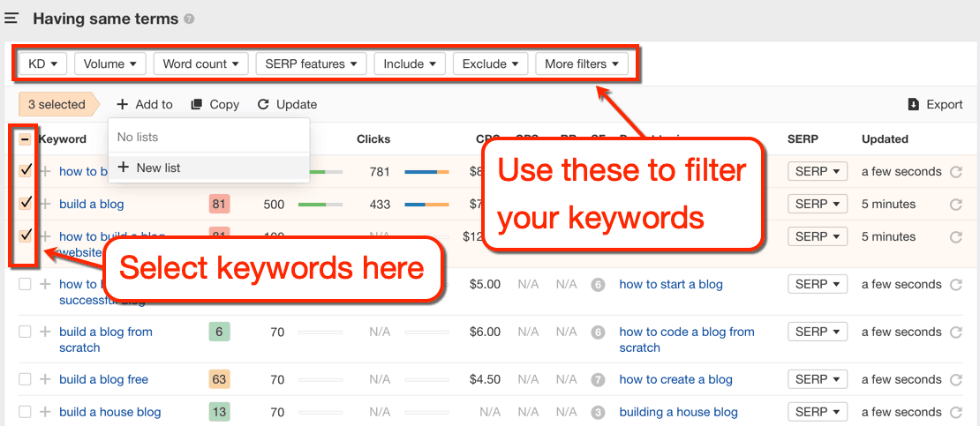Refresh the build a house blog row
Viewport: 980px width, 426px height.
955,412
